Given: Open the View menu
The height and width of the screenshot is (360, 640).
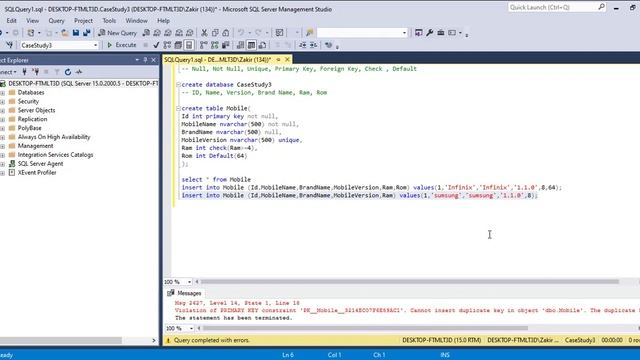Looking at the screenshot, I should point(33,20).
